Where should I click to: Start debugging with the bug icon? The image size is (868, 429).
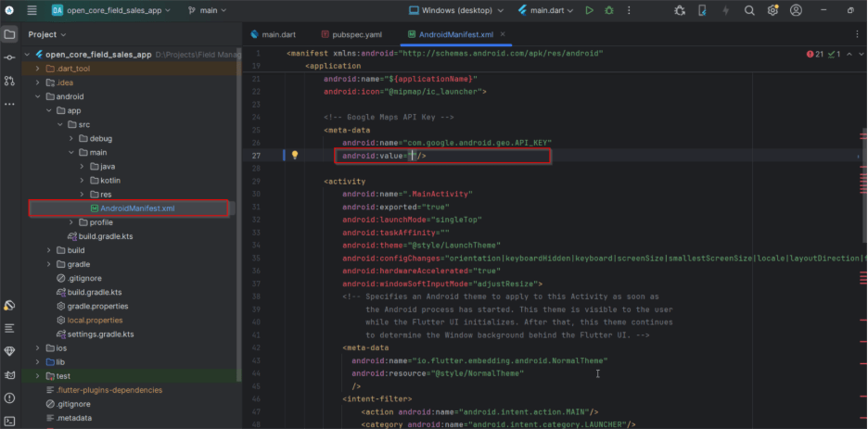(x=609, y=10)
